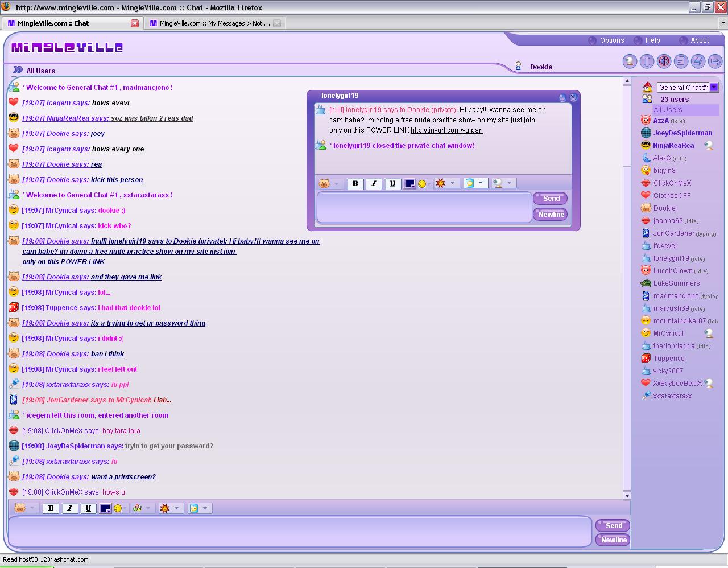This screenshot has width=728, height=568.
Task: Open sun effect dropdown in private chat toolbar
Action: pyautogui.click(x=446, y=183)
